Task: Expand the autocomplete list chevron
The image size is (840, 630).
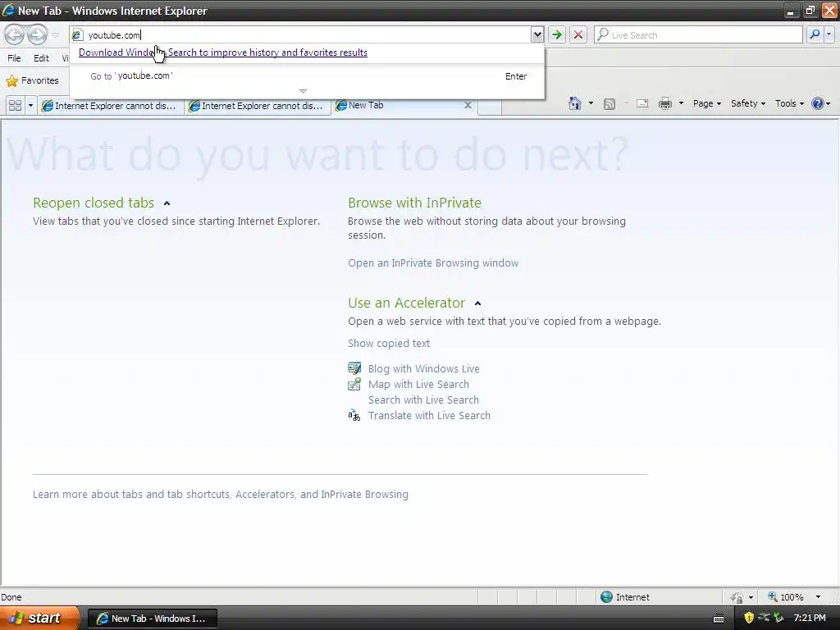Action: 304,91
